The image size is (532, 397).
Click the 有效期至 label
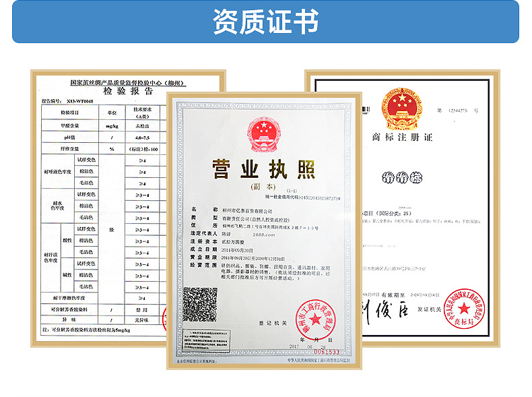[393, 295]
